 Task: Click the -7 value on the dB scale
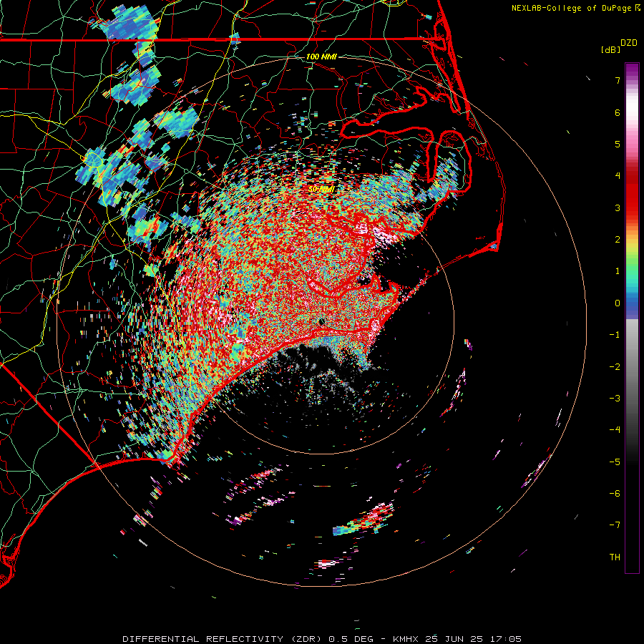615,525
